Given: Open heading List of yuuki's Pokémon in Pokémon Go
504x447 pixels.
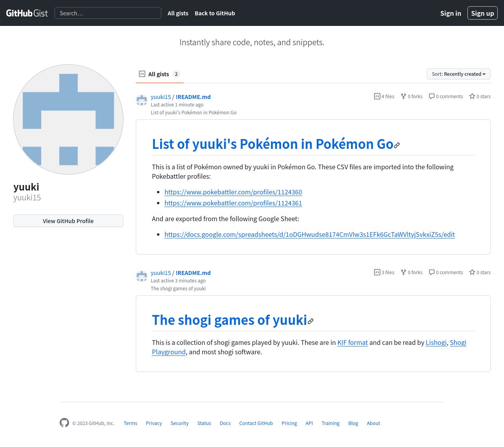Looking at the screenshot, I should point(273,144).
